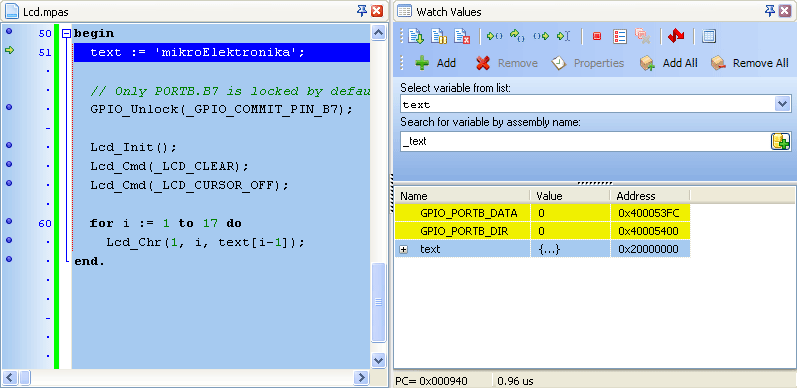
Task: Click the Value column header
Action: click(x=570, y=196)
